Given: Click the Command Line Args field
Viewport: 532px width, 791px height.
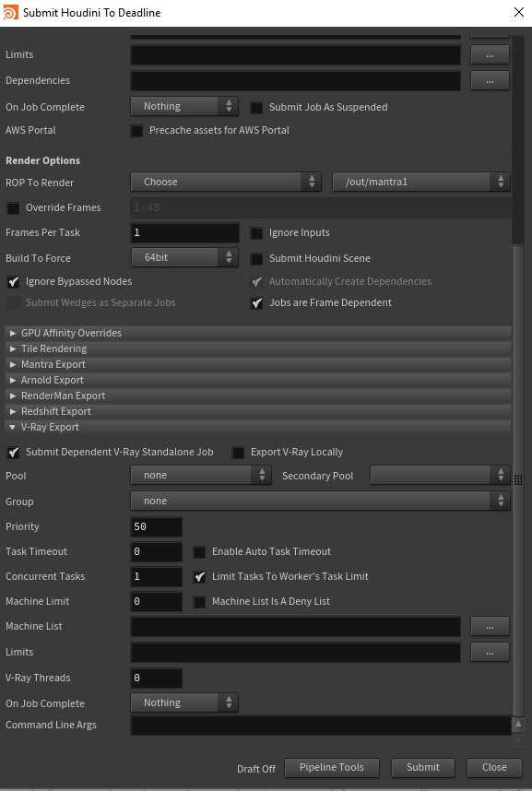Looking at the screenshot, I should click(321, 726).
